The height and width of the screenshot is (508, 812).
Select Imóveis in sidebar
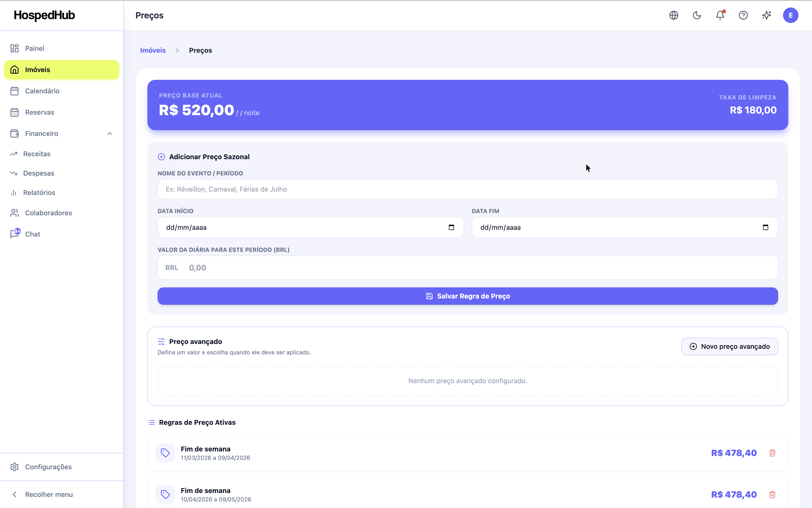tap(61, 70)
